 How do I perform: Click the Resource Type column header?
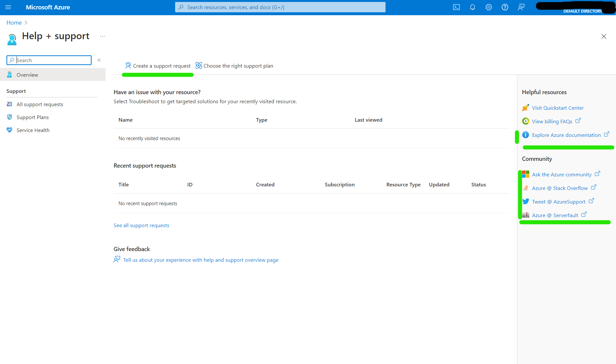click(x=403, y=185)
